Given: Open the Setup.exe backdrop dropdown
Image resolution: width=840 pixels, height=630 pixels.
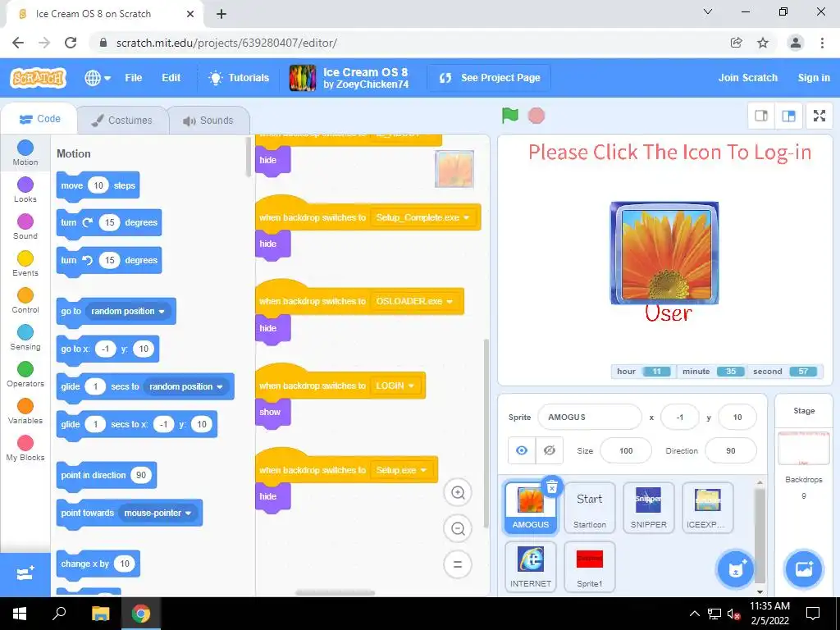Looking at the screenshot, I should click(400, 470).
